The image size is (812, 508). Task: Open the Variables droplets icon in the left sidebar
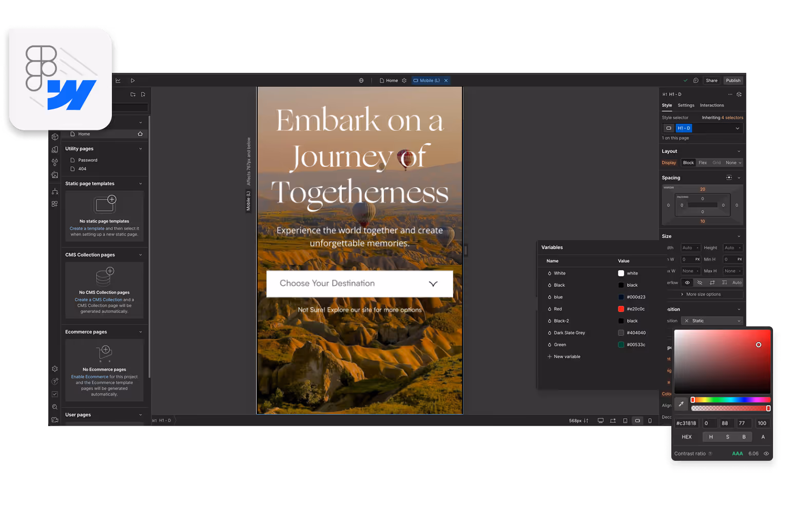(x=55, y=162)
